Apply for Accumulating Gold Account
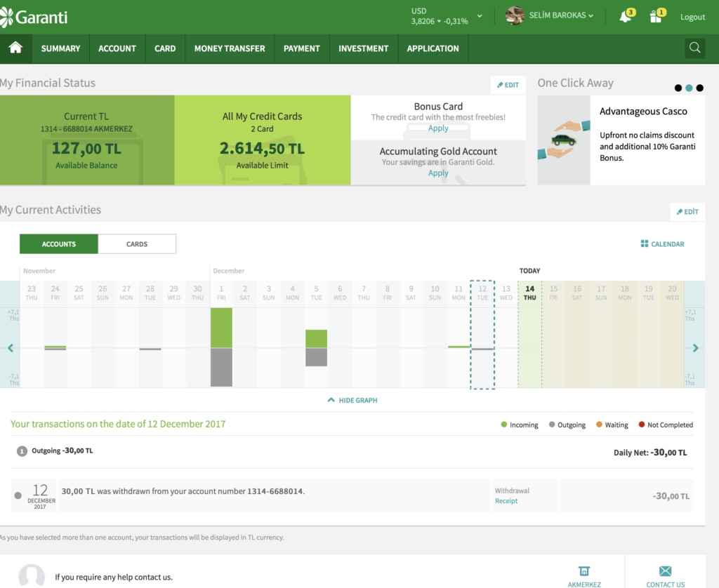Image resolution: width=719 pixels, height=588 pixels. point(438,173)
